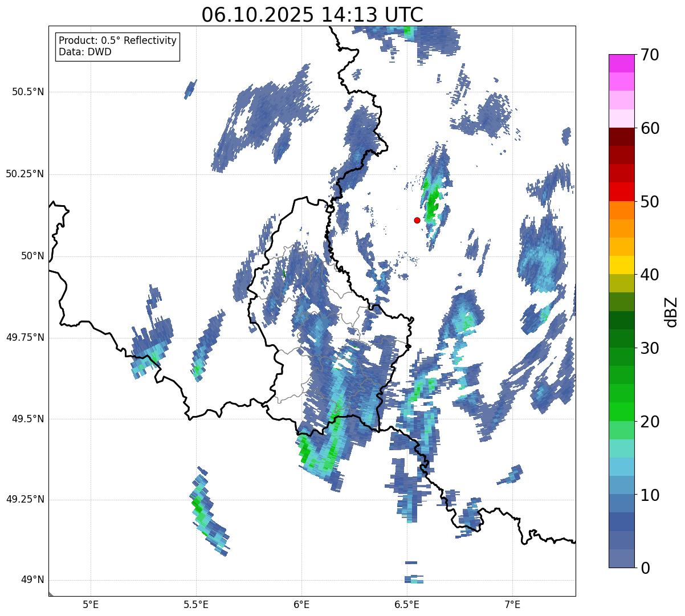Click the red location marker dot

[417, 220]
